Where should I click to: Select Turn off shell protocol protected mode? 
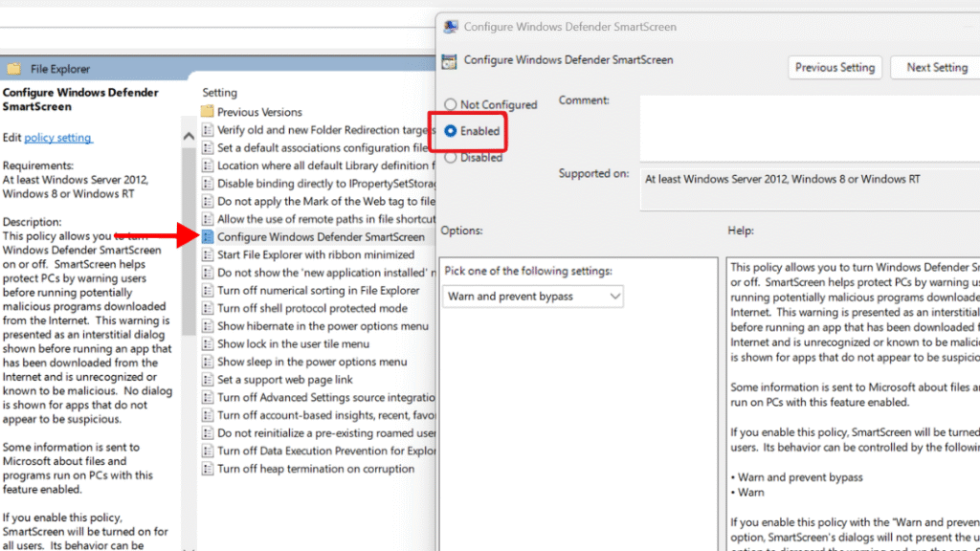pos(312,308)
